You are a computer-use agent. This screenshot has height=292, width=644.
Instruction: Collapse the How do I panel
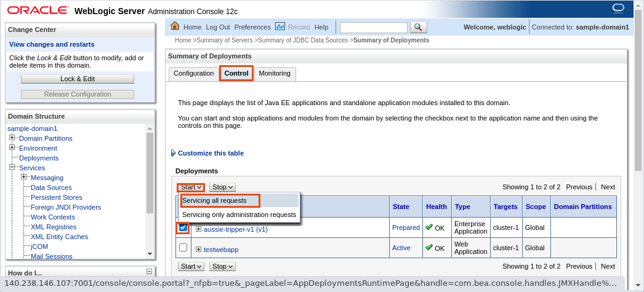point(149,271)
